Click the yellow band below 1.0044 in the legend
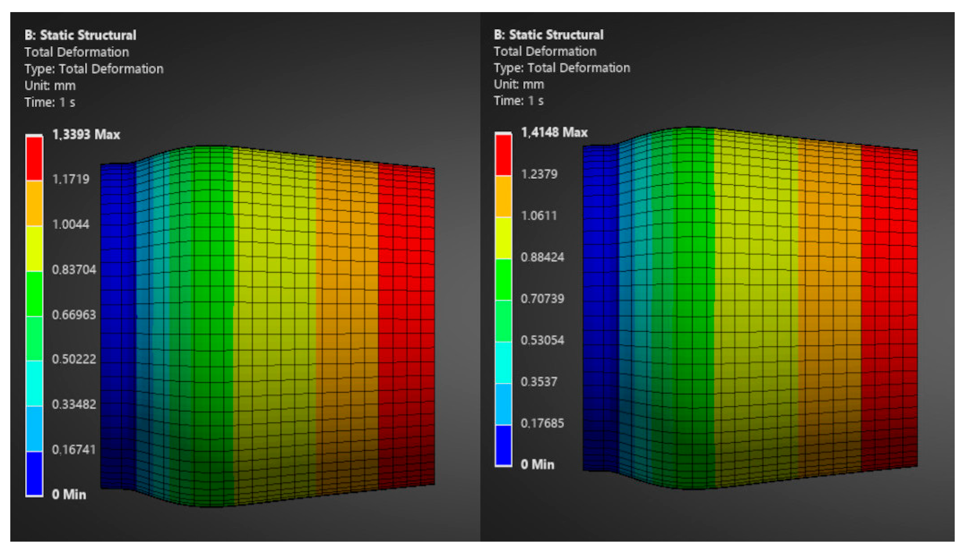The image size is (965, 560). click(x=34, y=249)
